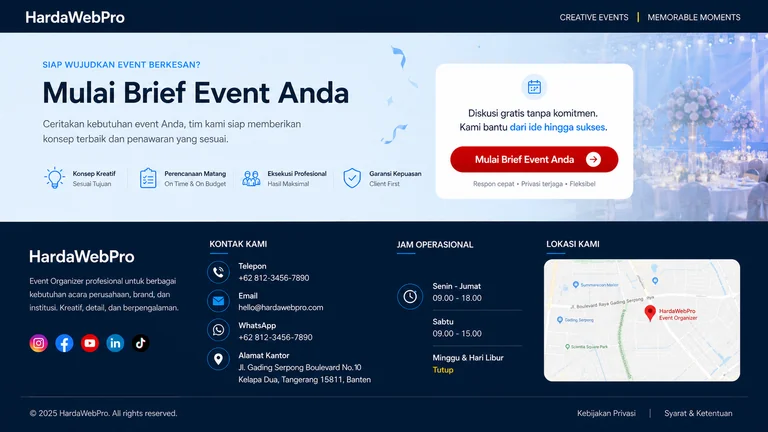Click the people Eksekusi Profesional icon
The width and height of the screenshot is (768, 432).
click(x=251, y=178)
